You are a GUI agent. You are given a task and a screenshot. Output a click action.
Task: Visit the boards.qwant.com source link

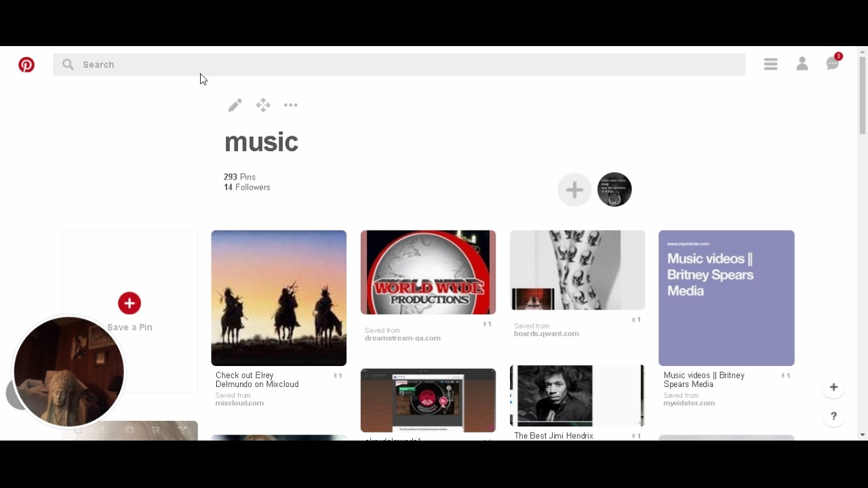tap(547, 333)
